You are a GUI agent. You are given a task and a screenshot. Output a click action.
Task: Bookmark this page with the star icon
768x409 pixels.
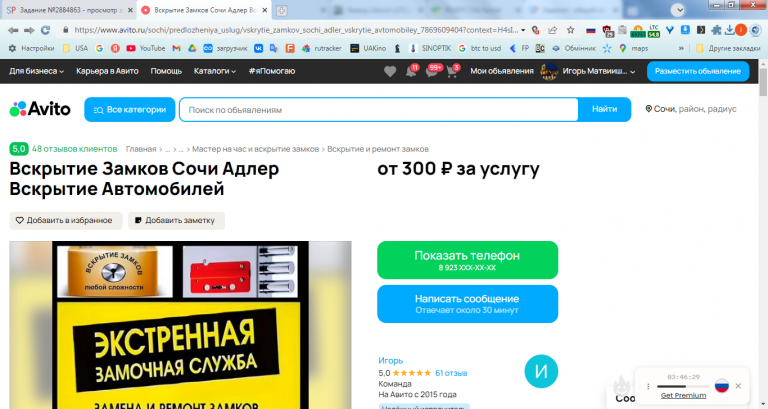point(571,30)
